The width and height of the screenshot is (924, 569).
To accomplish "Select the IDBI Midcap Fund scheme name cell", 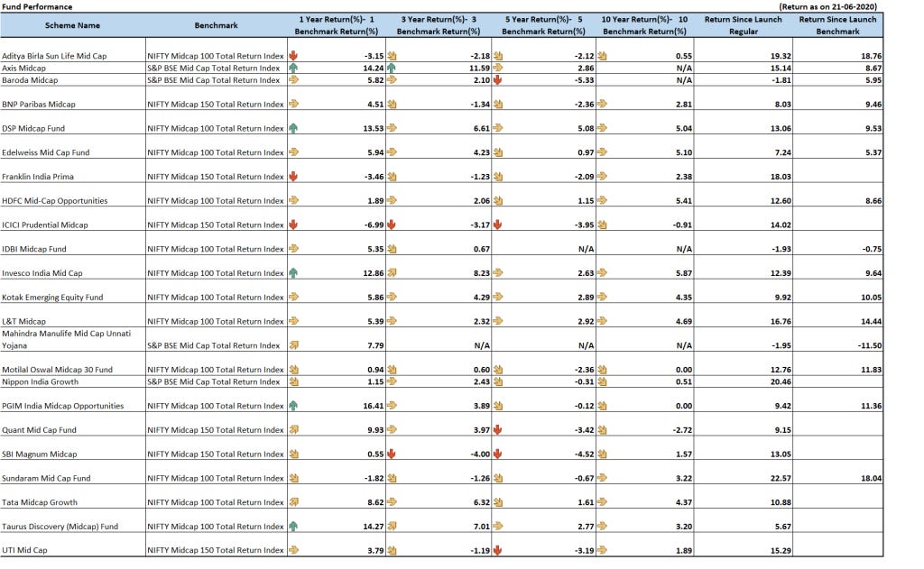I will point(73,243).
